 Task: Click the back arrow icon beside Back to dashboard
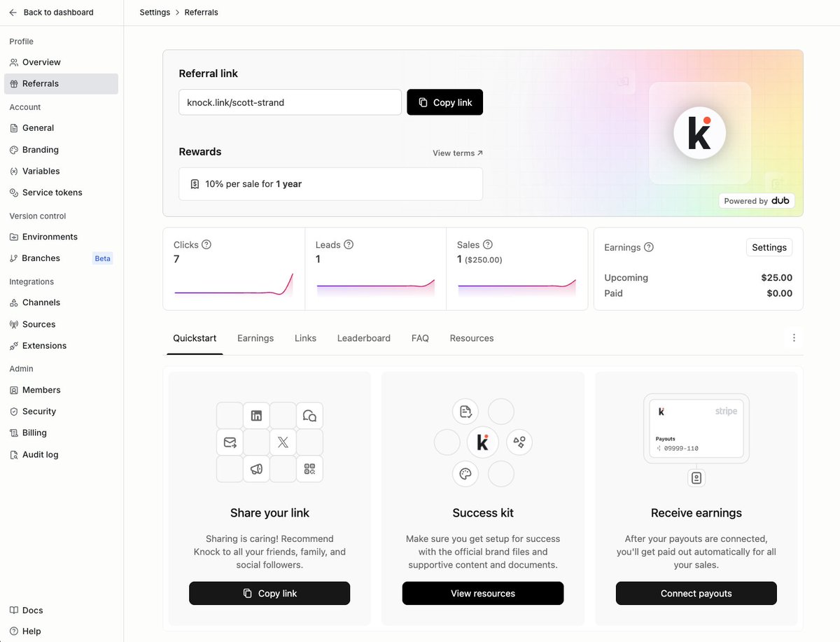[x=13, y=13]
